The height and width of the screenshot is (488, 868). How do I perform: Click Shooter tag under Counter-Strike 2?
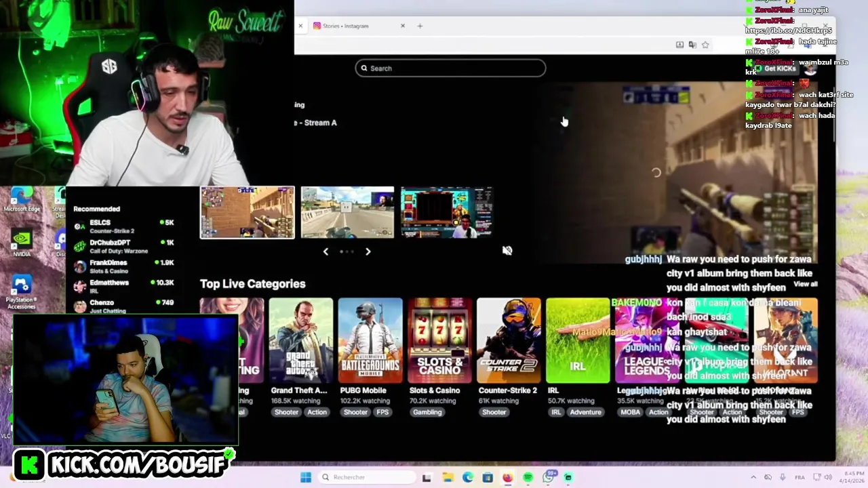[x=494, y=412]
